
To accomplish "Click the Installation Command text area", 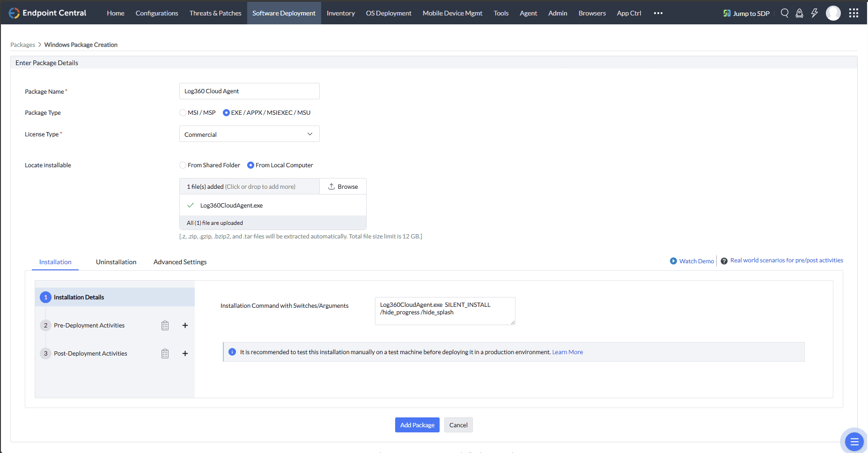I will click(x=445, y=311).
